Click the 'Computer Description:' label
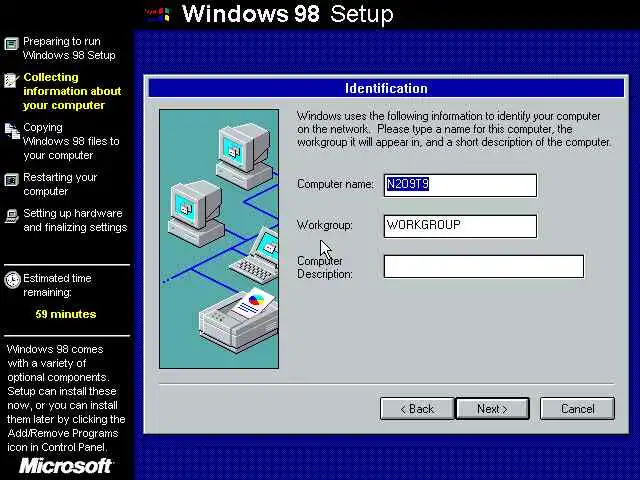 pyautogui.click(x=324, y=267)
